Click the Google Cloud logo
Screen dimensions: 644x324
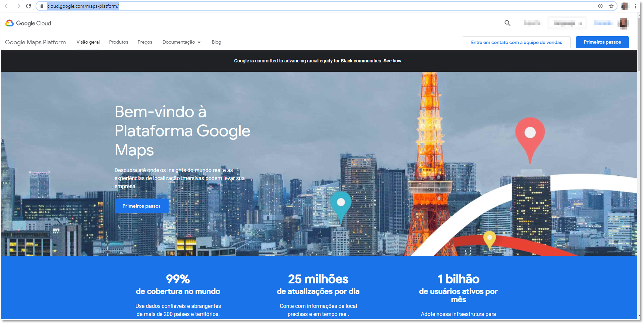click(x=28, y=23)
